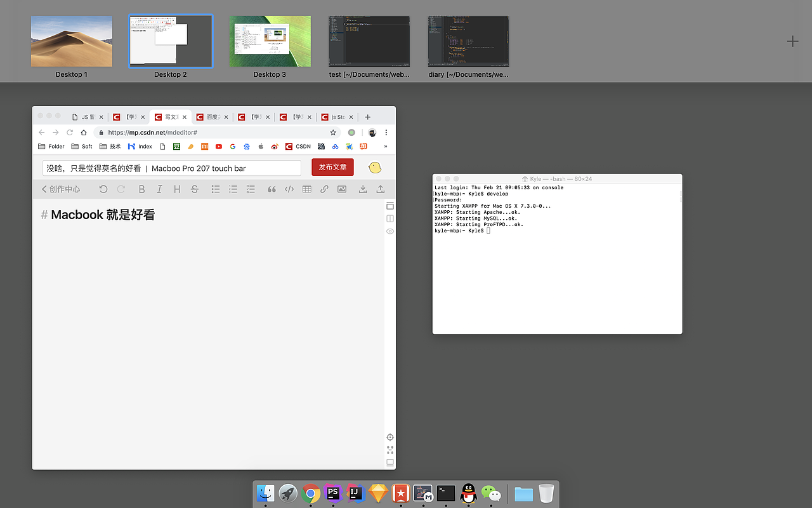Click the undo icon in the editor toolbar
The image size is (812, 508).
tap(103, 189)
